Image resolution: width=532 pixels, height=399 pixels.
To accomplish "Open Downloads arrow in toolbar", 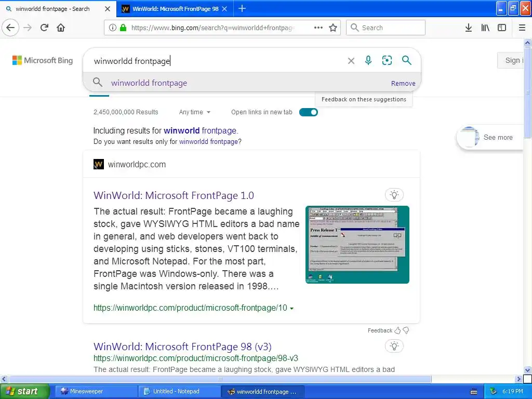I will [469, 28].
